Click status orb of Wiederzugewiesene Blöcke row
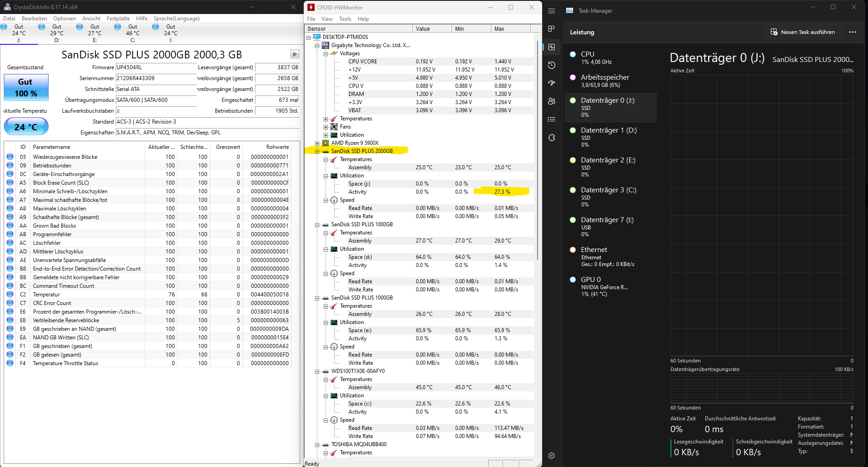Image resolution: width=868 pixels, height=467 pixels. (x=10, y=157)
